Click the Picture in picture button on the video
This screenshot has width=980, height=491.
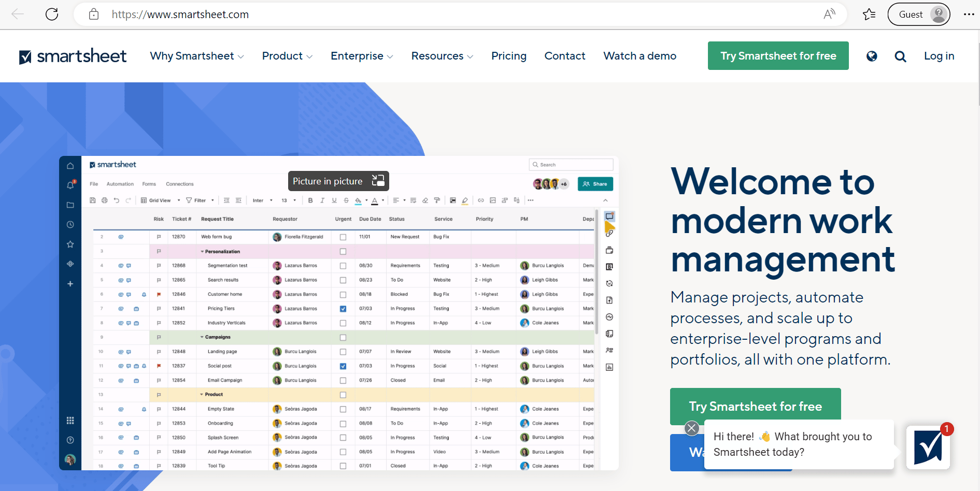coord(338,181)
